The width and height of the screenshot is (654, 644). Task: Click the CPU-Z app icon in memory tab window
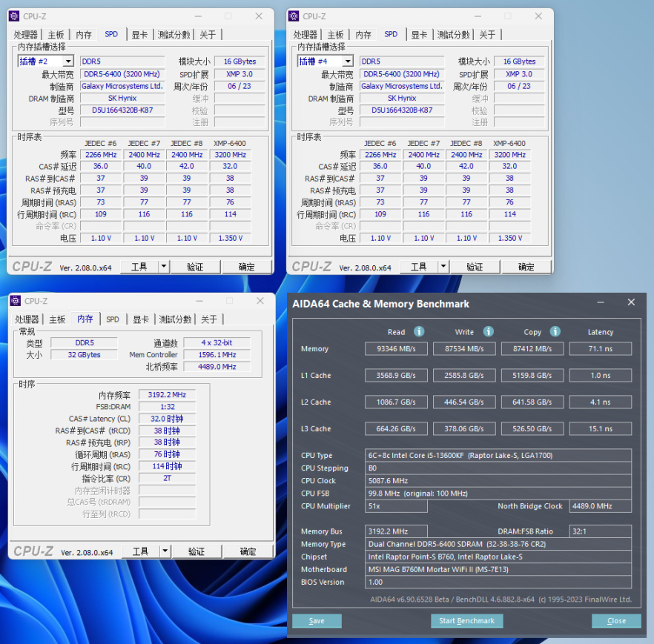(16, 301)
